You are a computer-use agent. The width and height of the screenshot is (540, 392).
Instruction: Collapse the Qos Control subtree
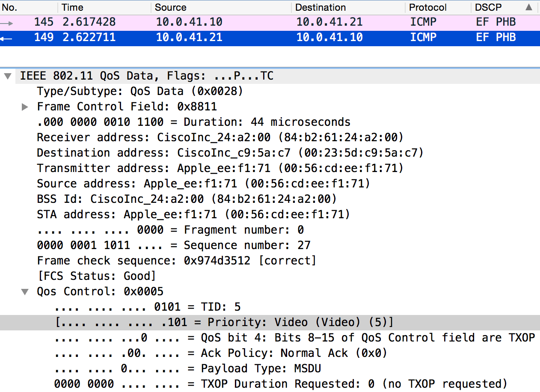(25, 291)
